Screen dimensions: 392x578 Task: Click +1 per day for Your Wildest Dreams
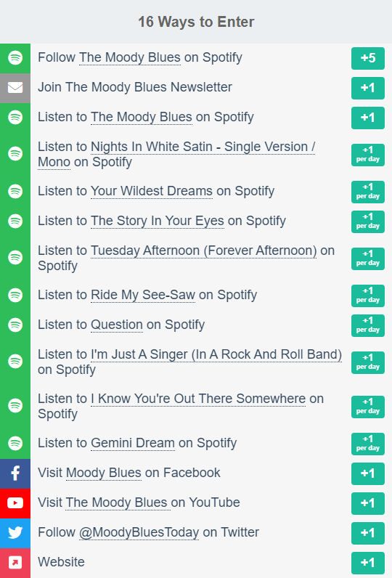point(368,192)
